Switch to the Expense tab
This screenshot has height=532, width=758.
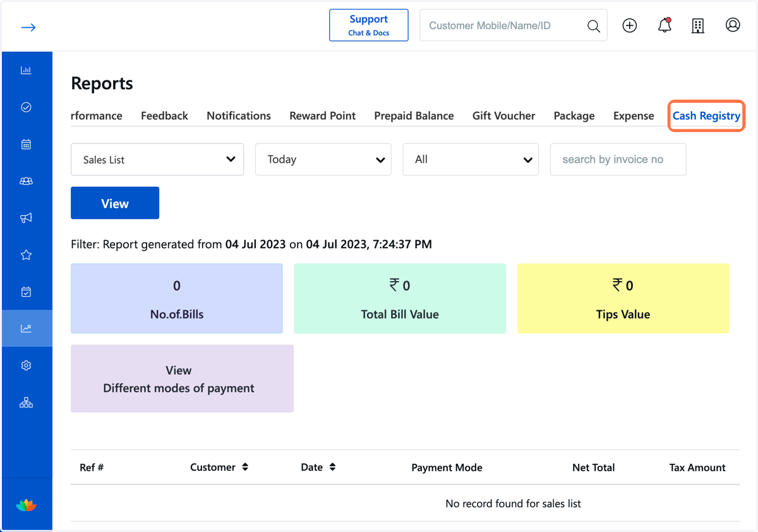coord(634,116)
